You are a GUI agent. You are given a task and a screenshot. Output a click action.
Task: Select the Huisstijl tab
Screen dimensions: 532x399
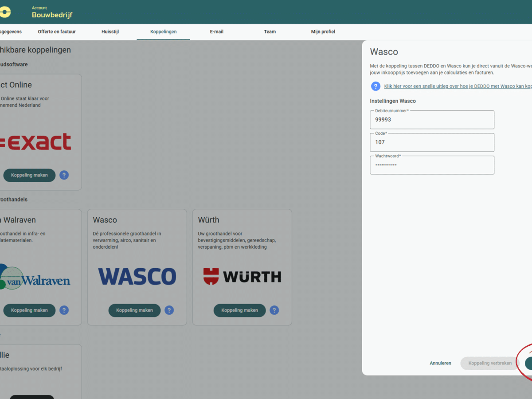[x=110, y=31]
